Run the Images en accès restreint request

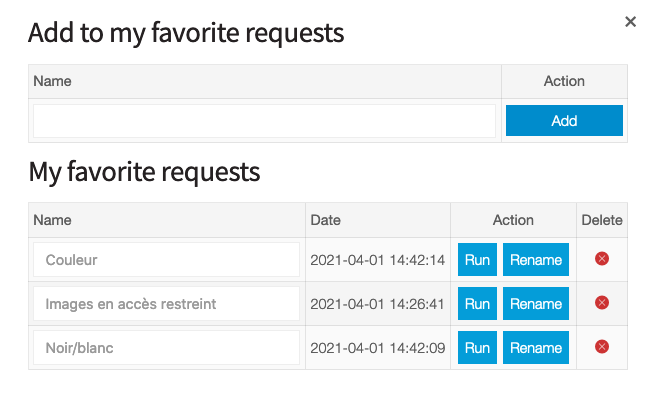click(477, 304)
